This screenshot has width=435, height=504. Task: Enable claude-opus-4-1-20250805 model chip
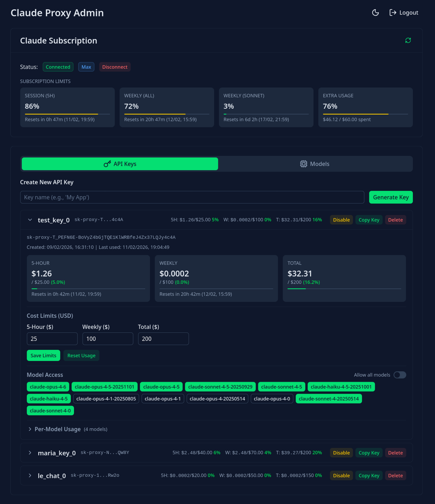[x=106, y=399]
